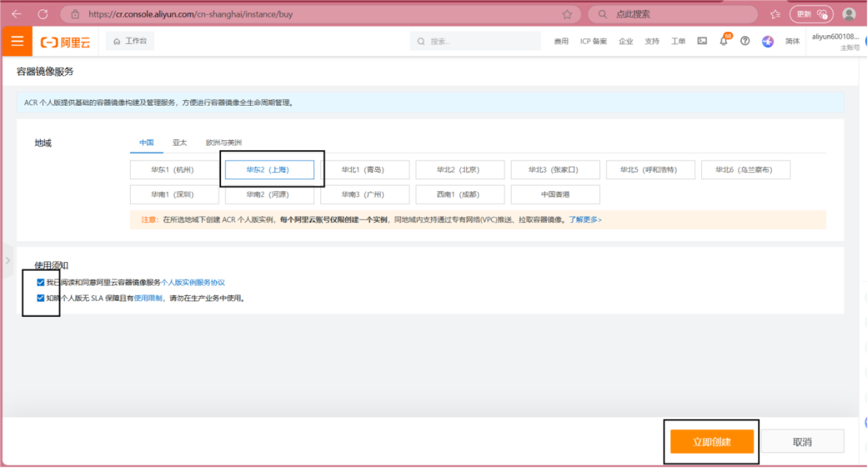The image size is (868, 468).
Task: Open the 使用限制 link
Action: click(x=148, y=298)
